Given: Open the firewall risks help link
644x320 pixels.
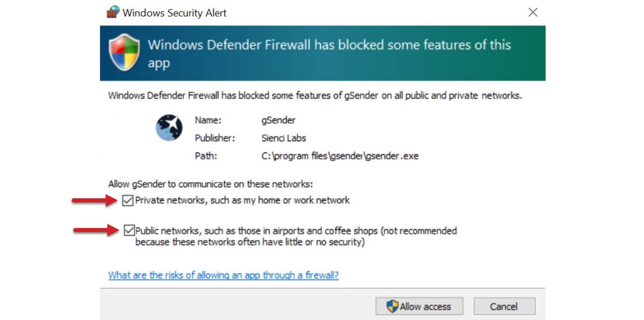Looking at the screenshot, I should tap(223, 275).
